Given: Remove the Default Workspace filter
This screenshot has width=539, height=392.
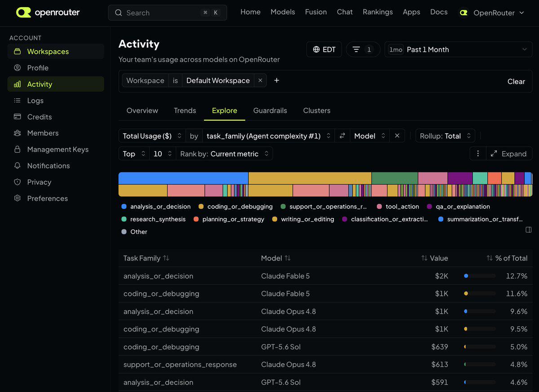Looking at the screenshot, I should point(260,80).
